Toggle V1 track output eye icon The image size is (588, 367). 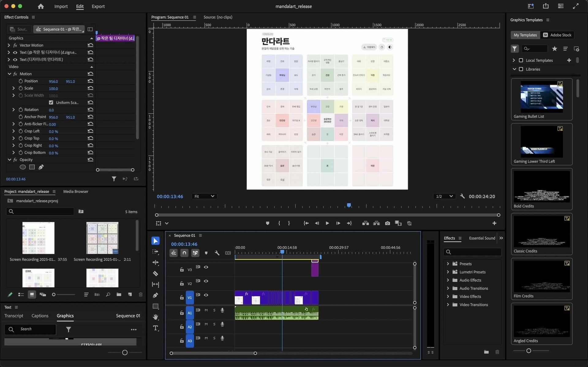point(206,295)
